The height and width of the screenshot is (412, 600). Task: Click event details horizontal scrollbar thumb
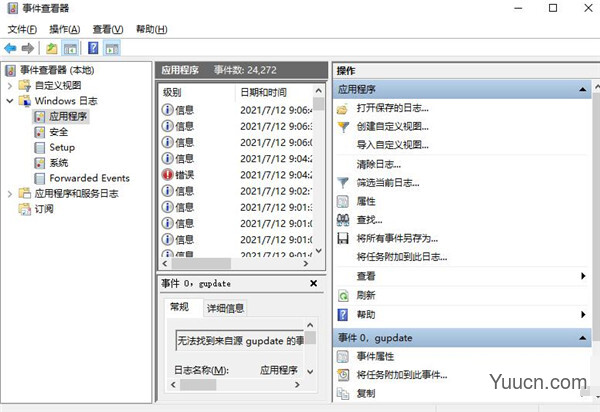(198, 384)
